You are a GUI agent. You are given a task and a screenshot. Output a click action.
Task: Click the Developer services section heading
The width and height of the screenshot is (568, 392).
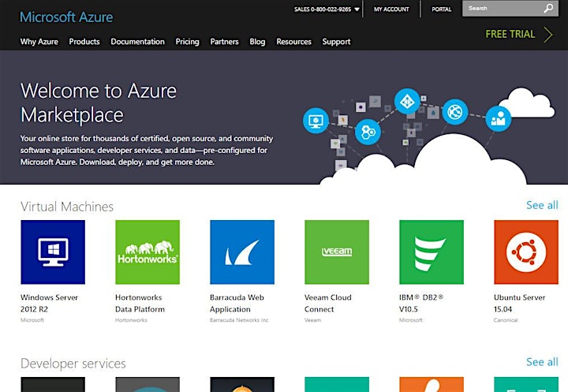(73, 364)
